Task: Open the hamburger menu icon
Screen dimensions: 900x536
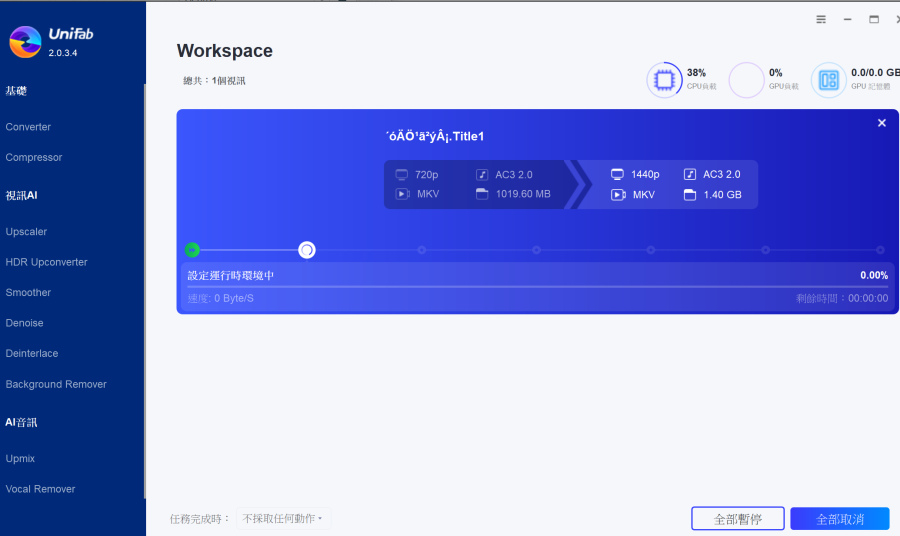Action: tap(821, 19)
